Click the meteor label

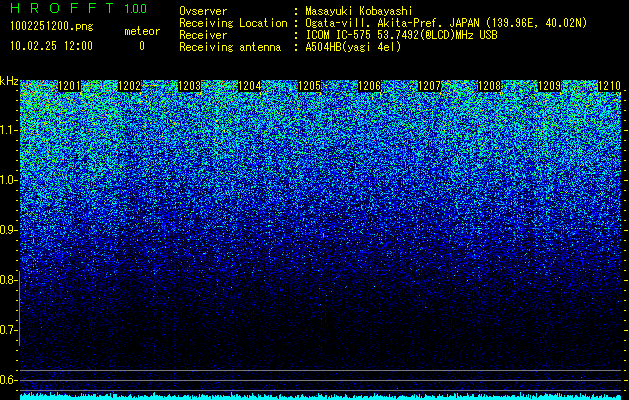tap(142, 31)
